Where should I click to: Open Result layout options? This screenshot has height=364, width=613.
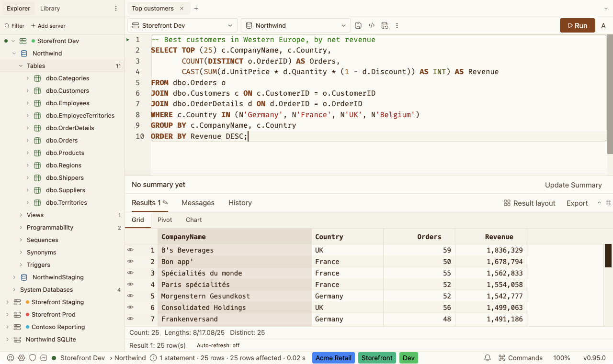530,203
